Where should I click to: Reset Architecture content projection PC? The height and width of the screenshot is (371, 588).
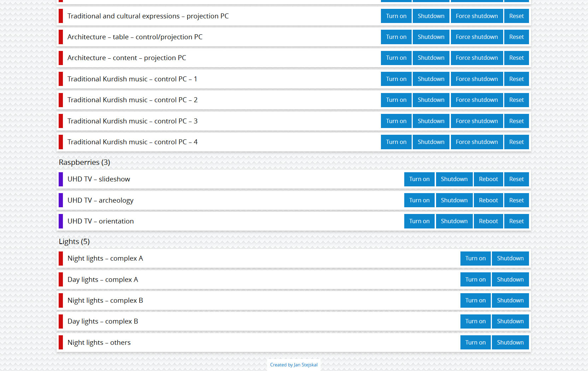(516, 58)
